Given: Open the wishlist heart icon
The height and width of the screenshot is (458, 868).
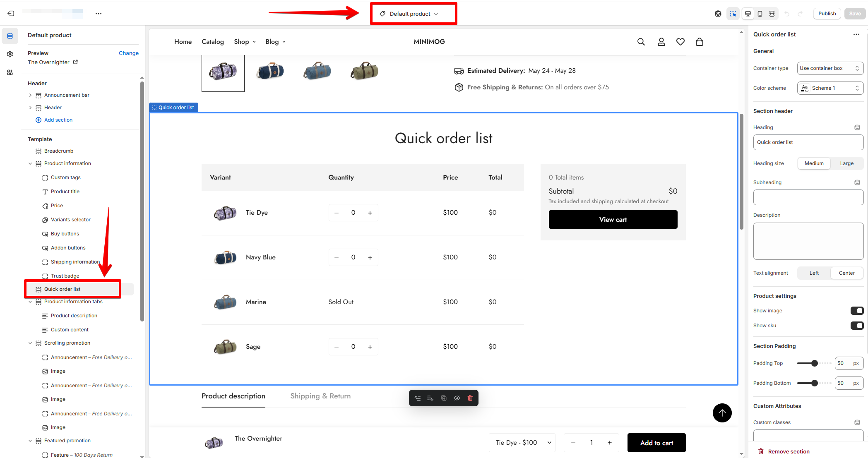Looking at the screenshot, I should pos(680,42).
